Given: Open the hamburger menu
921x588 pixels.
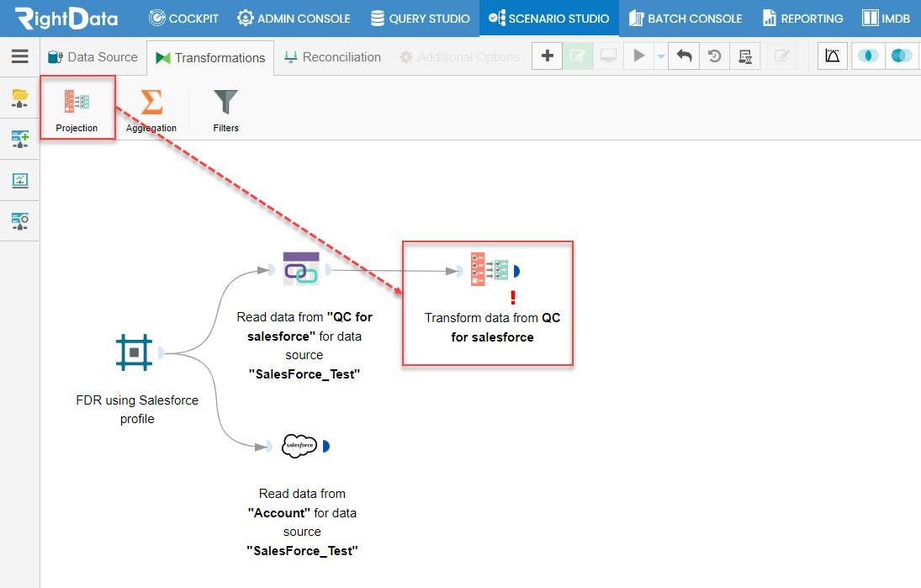Looking at the screenshot, I should point(20,56).
